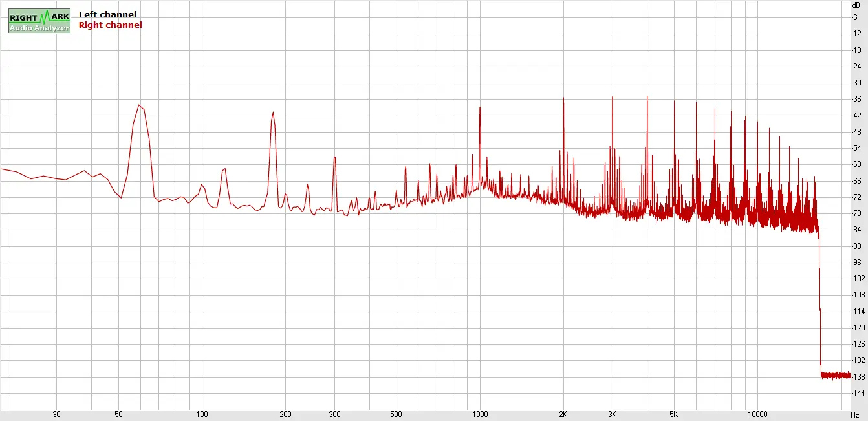868x421 pixels.
Task: Click the 30 frequency axis label
Action: tap(57, 415)
